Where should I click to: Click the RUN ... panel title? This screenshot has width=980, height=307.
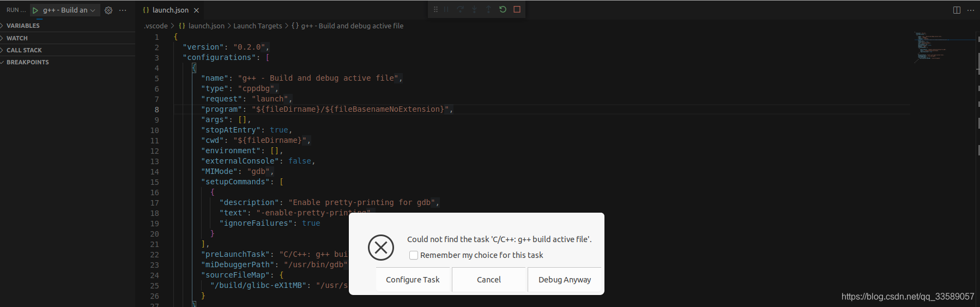[x=16, y=10]
